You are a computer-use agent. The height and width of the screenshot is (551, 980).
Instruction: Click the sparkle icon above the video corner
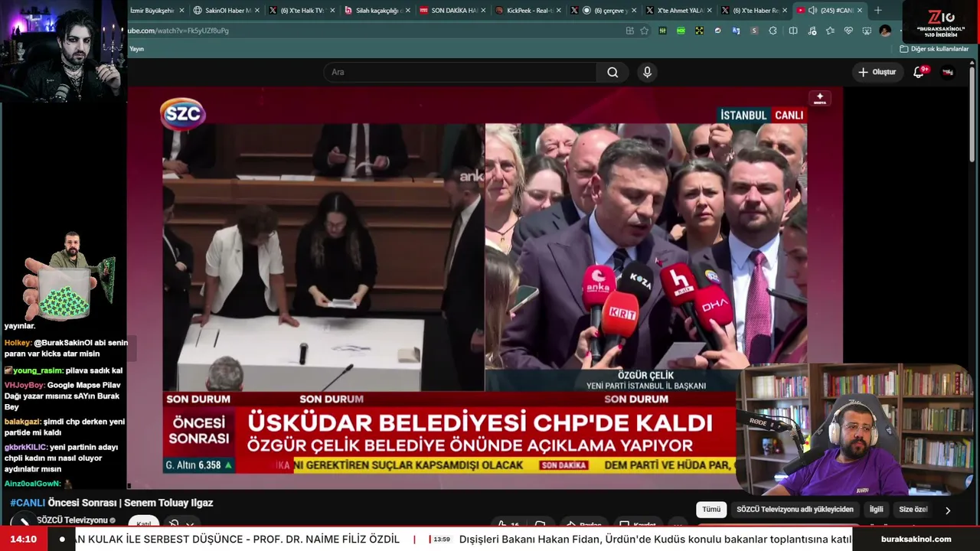click(x=820, y=99)
